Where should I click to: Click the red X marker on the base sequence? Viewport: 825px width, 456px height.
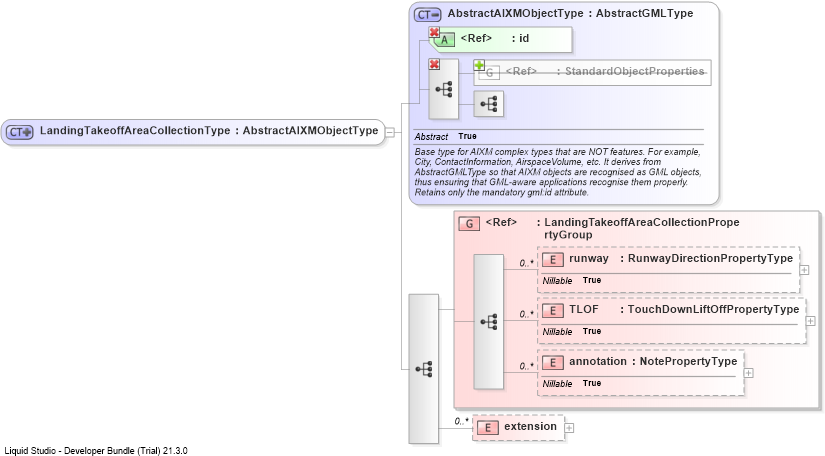434,64
